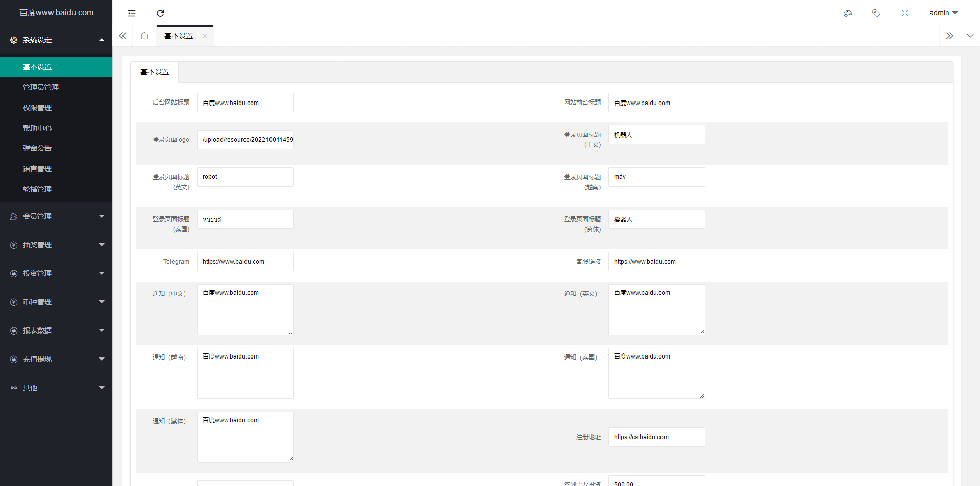The image size is (980, 486).
Task: Open the theme palette icon
Action: pyautogui.click(x=848, y=13)
